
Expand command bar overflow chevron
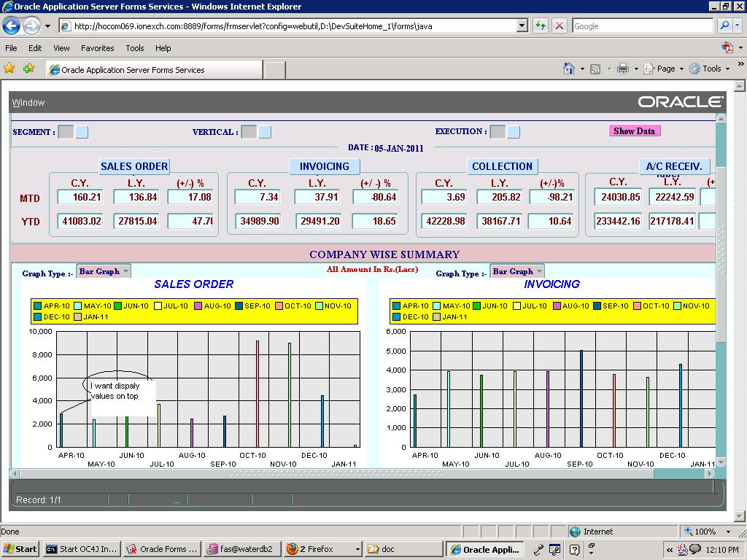coord(741,64)
